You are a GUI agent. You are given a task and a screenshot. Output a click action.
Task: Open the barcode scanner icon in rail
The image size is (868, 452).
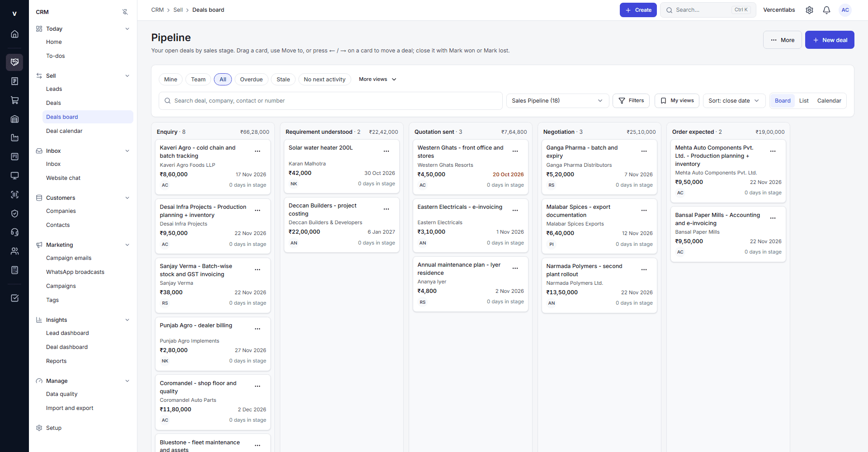point(14,195)
